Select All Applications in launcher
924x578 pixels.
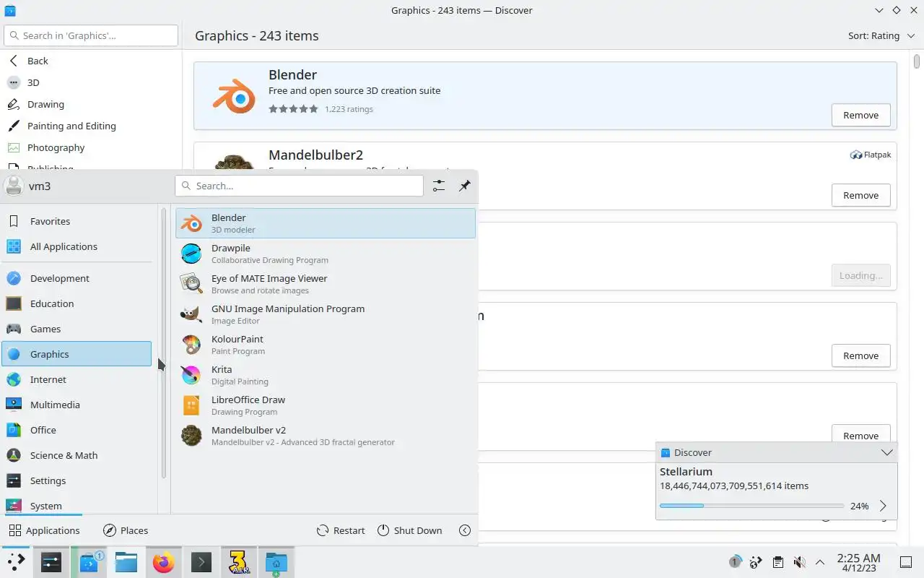click(77, 246)
